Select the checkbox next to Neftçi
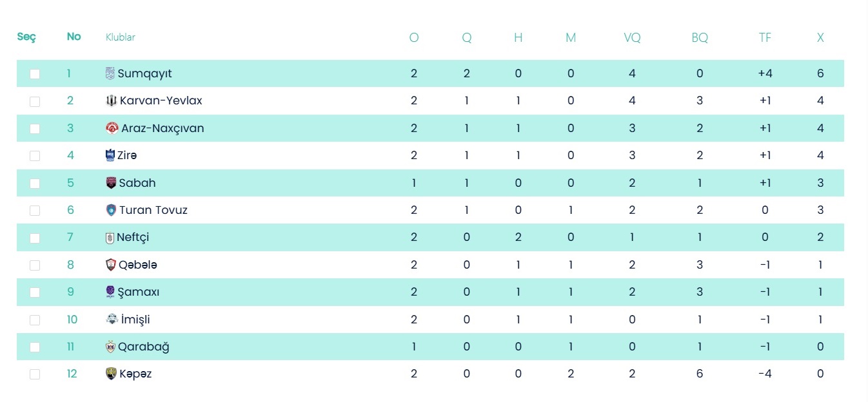868x402 pixels. point(35,238)
